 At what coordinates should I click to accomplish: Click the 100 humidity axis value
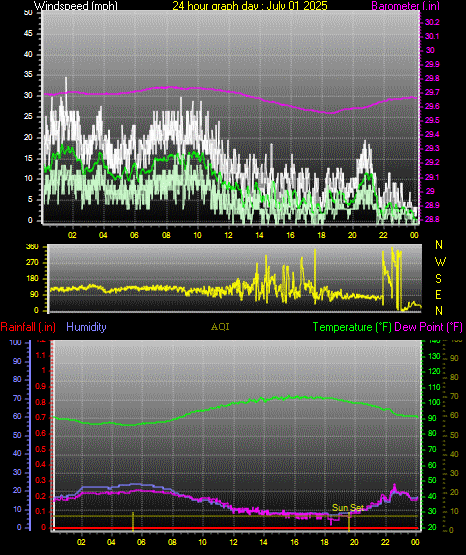click(x=15, y=342)
